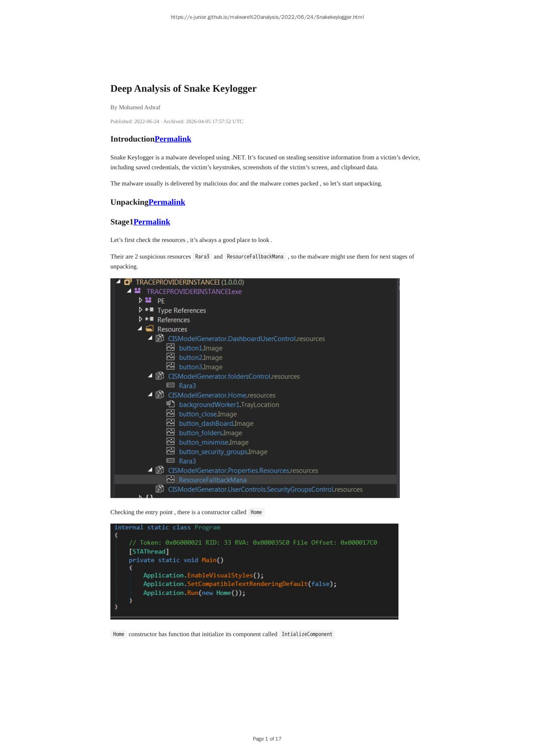This screenshot has height=756, width=535.
Task: Follow the Stage1 Permalink link
Action: tap(152, 222)
